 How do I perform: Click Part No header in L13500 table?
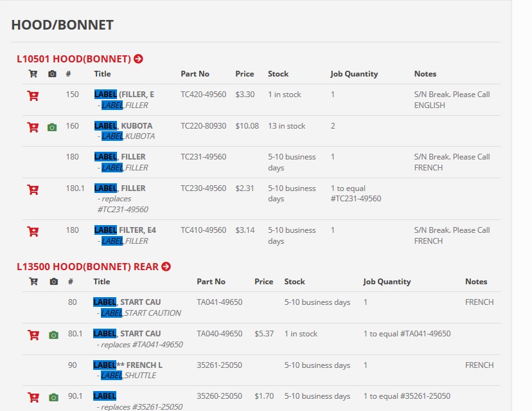pyautogui.click(x=211, y=282)
